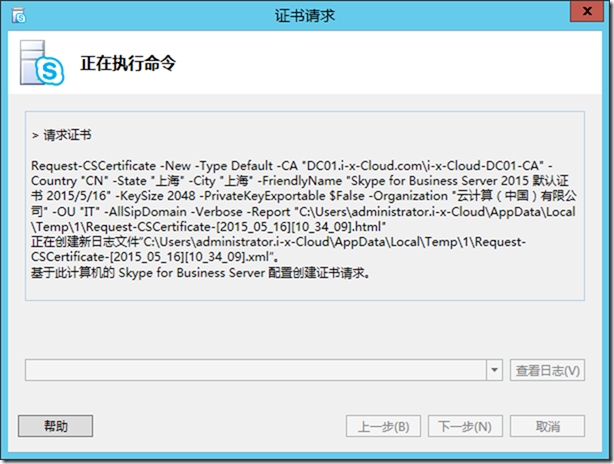Click the 上一步(B) button
614x464 pixels.
click(383, 426)
